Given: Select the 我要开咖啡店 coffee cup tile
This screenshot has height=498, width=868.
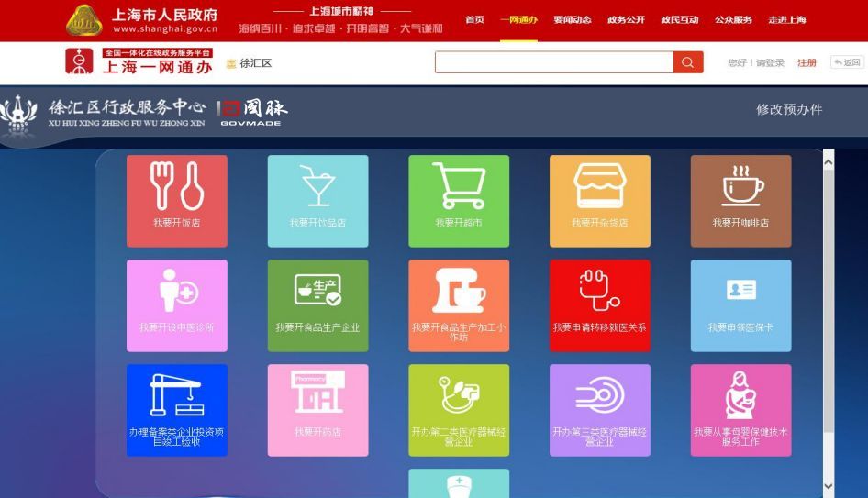Looking at the screenshot, I should pos(740,201).
